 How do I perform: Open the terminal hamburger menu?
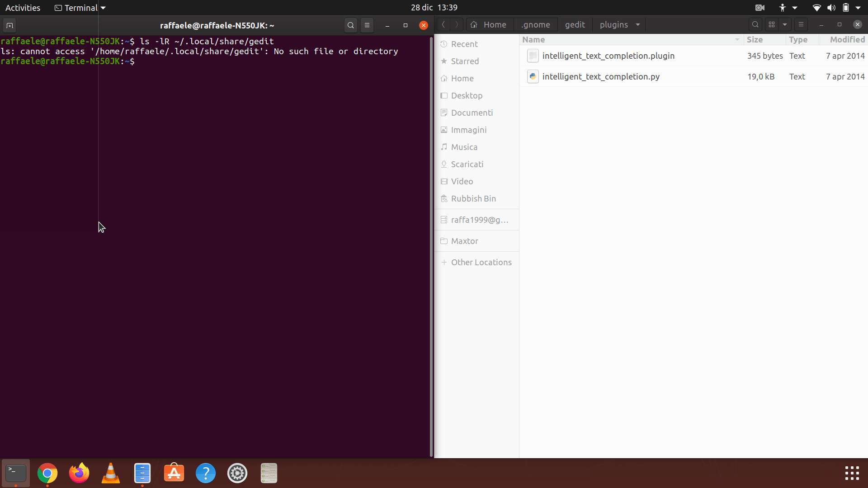click(367, 25)
